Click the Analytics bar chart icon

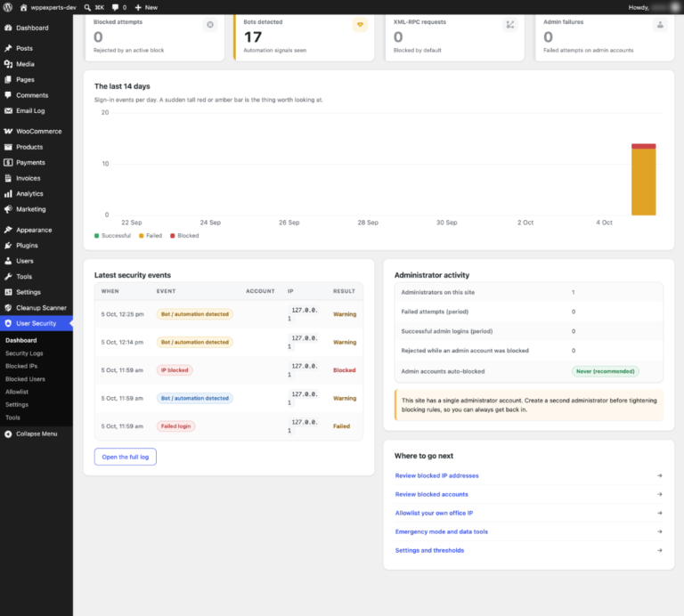[8, 193]
